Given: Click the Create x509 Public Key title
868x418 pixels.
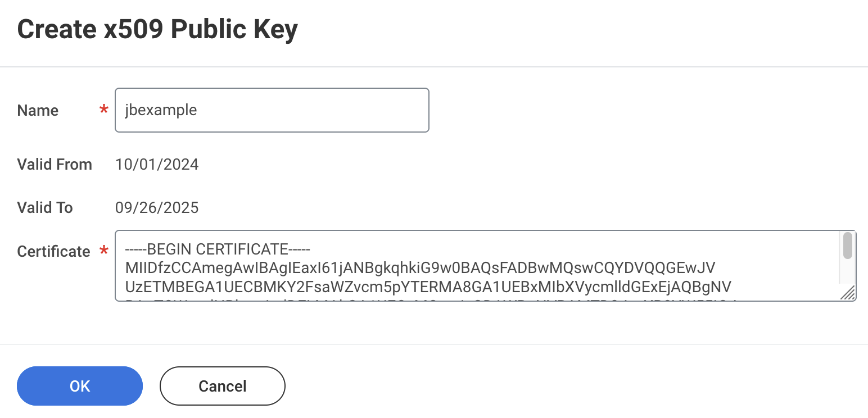Looking at the screenshot, I should point(157,28).
